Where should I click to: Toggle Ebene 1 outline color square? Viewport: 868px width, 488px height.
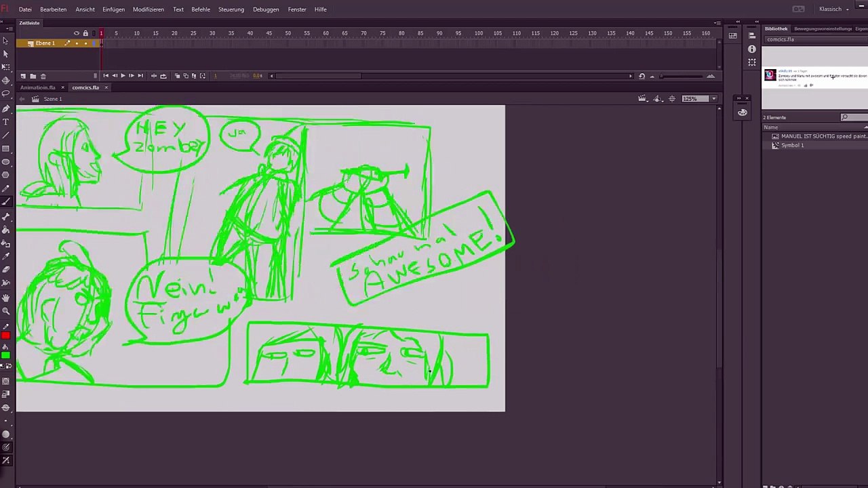pyautogui.click(x=94, y=43)
